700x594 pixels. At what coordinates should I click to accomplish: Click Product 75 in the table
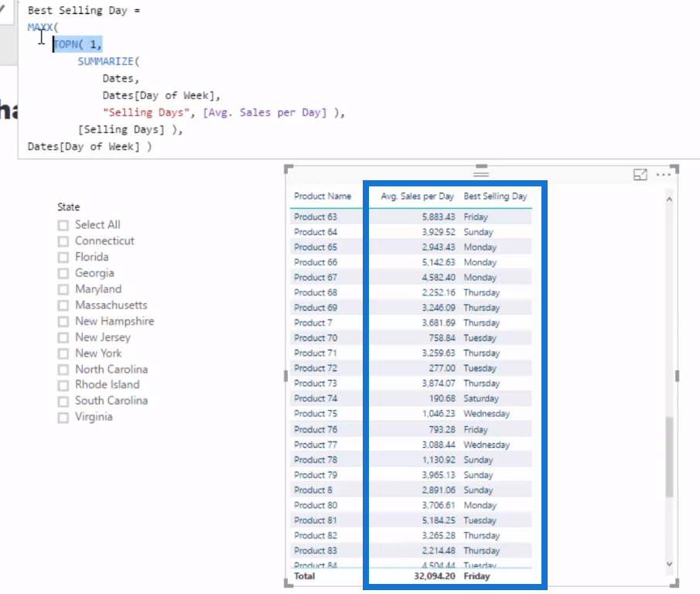[x=315, y=414]
